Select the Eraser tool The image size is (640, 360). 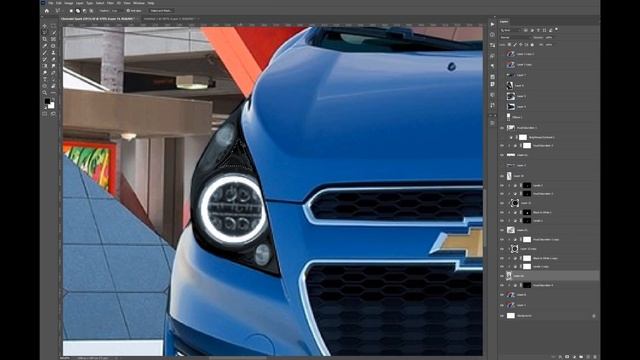(x=53, y=59)
